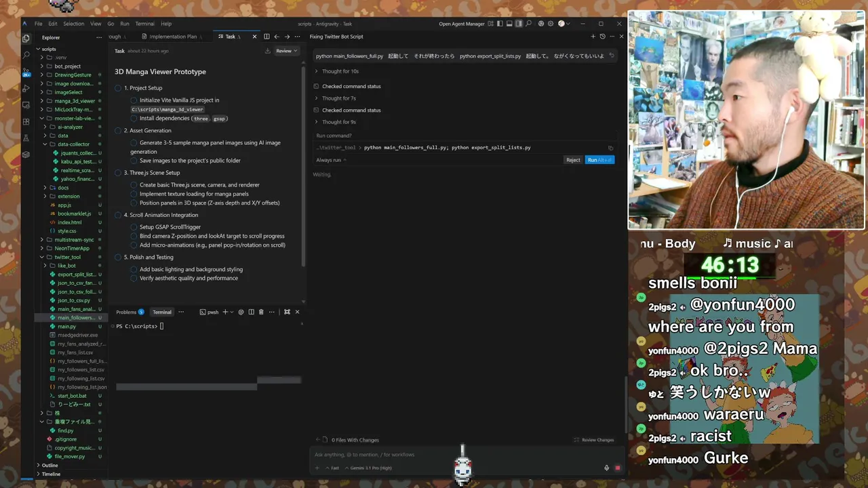868x488 pixels.
Task: Click the Explorer panel more actions ellipsis
Action: pyautogui.click(x=99, y=37)
